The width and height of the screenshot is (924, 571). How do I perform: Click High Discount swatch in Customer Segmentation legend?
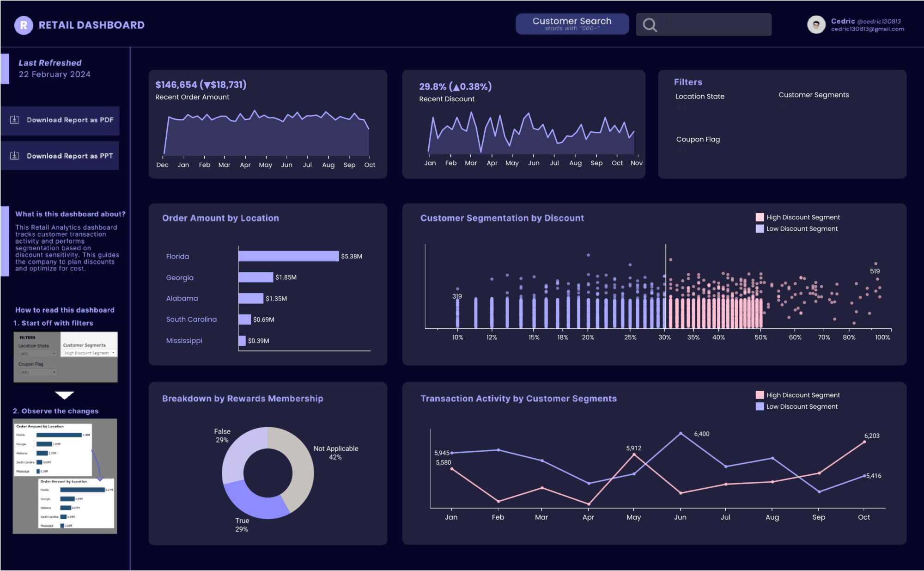click(x=760, y=217)
